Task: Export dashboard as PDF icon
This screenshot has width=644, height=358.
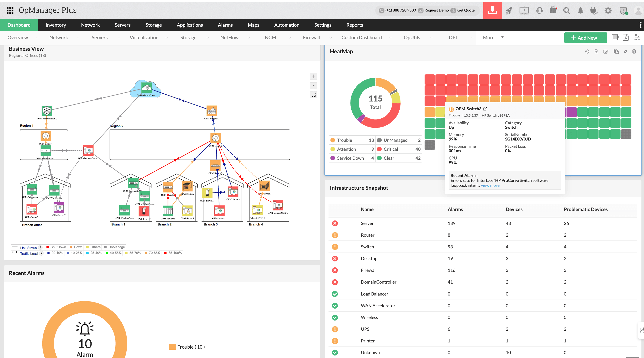Action: (x=625, y=38)
